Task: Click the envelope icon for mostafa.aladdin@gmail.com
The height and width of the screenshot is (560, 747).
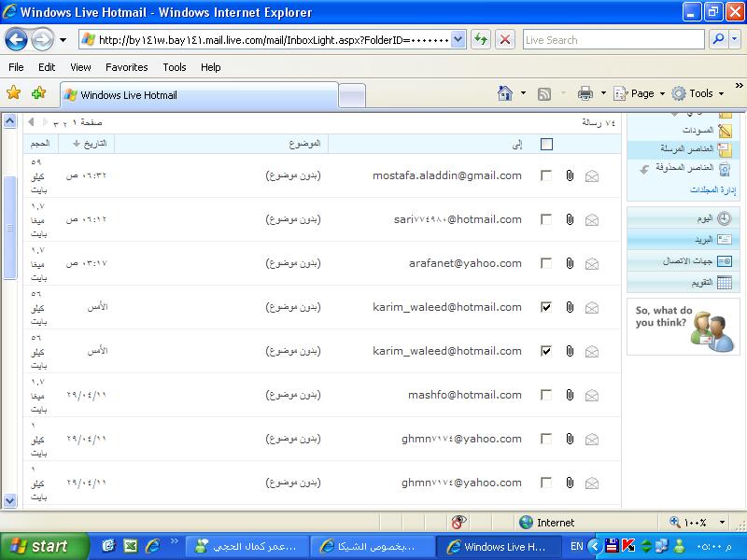Action: [592, 176]
